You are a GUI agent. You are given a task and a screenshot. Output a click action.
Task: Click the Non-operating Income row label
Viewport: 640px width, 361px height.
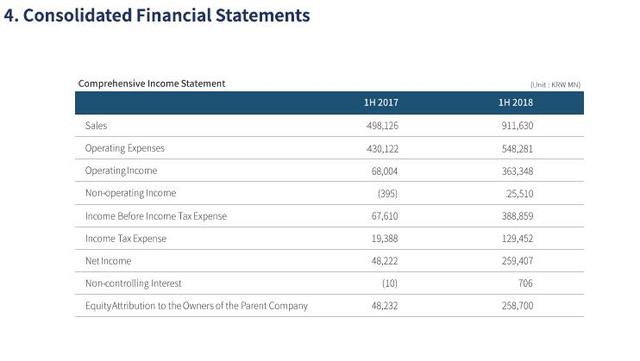point(130,193)
